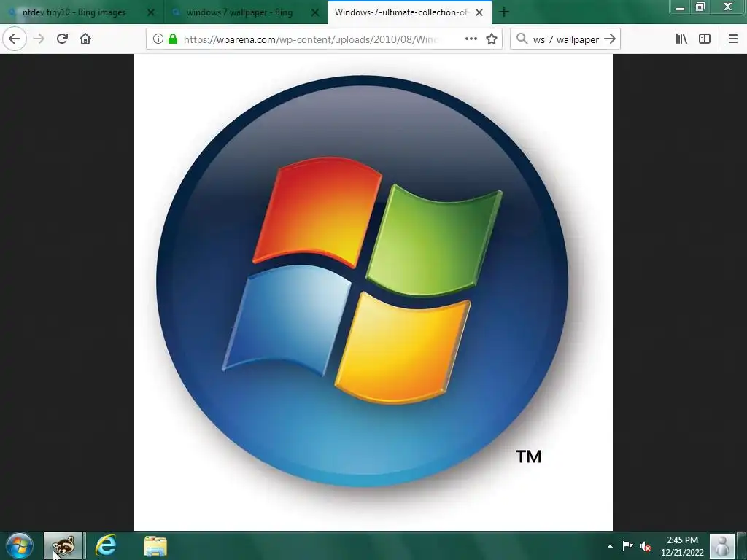This screenshot has height=560, width=747.
Task: Toggle the sidebar view
Action: (705, 39)
